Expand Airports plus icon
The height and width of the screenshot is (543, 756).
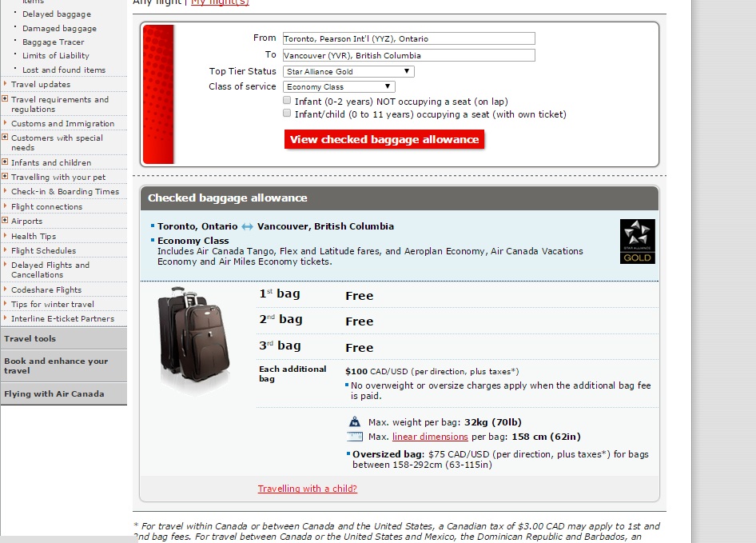click(x=5, y=221)
